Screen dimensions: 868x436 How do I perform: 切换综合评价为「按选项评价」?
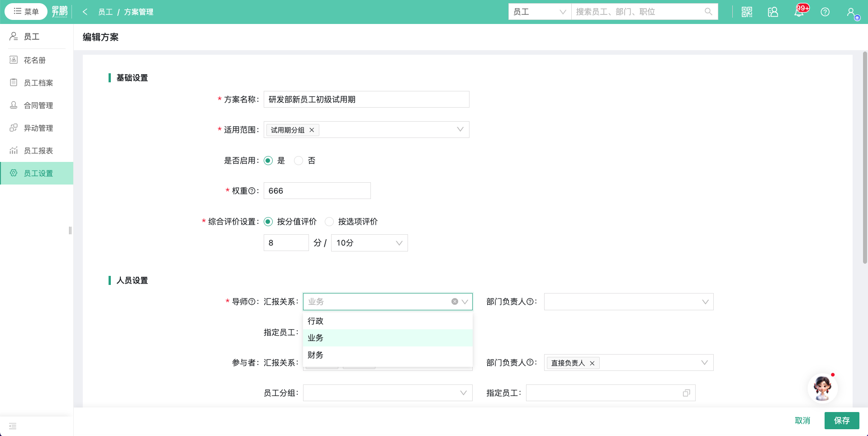click(329, 222)
